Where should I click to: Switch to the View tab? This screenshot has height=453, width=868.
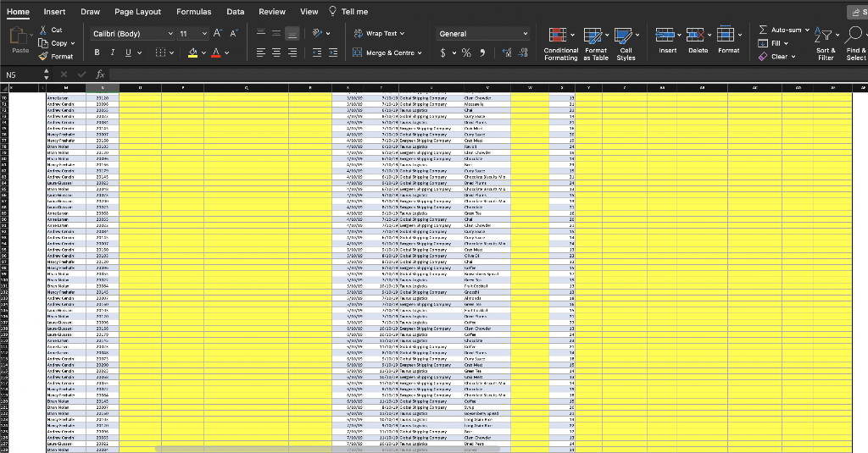(309, 12)
